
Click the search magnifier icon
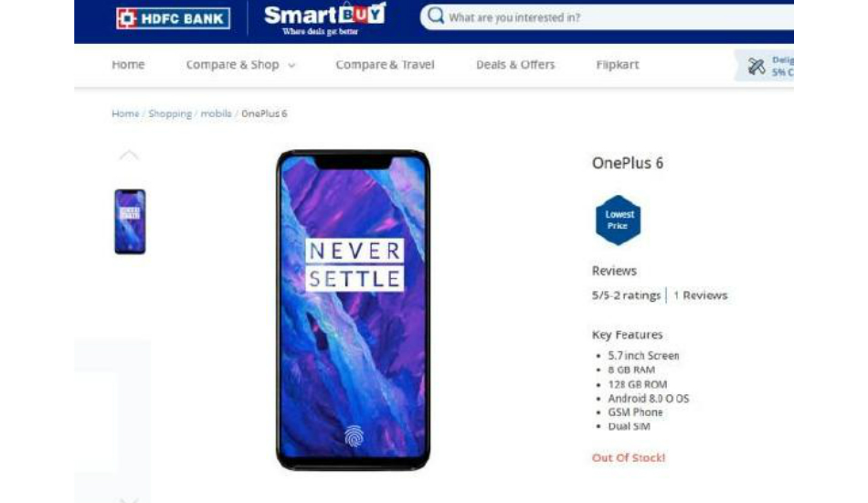pos(436,16)
